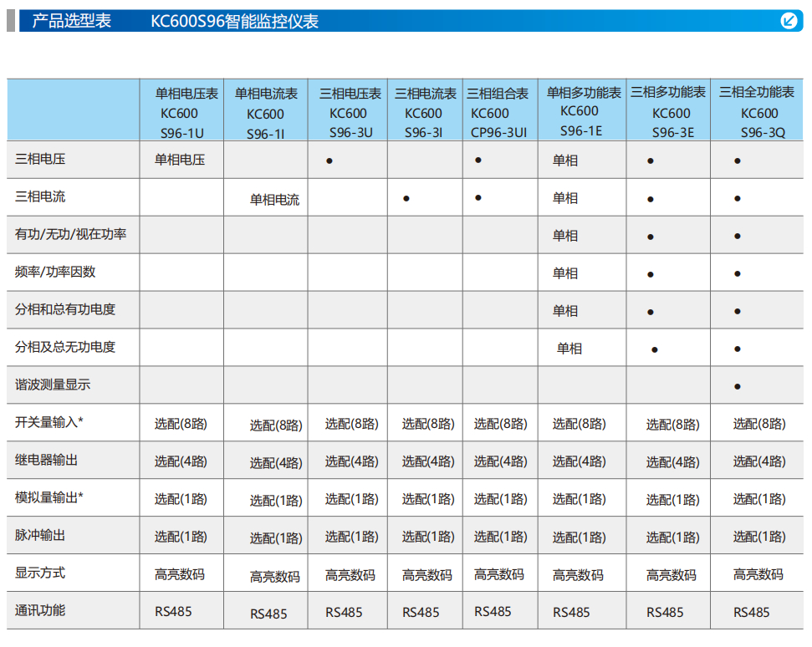The height and width of the screenshot is (647, 812).
Task: Select the 分相及总无功电度 row label
Action: [65, 347]
